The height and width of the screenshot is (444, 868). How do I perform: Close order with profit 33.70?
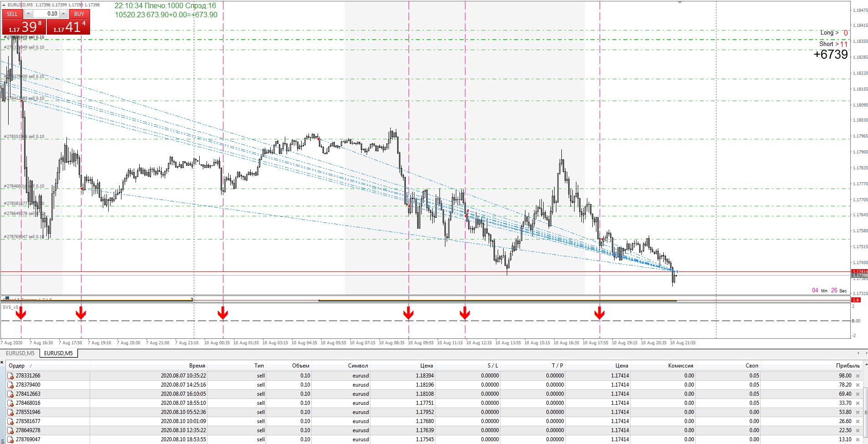858,403
